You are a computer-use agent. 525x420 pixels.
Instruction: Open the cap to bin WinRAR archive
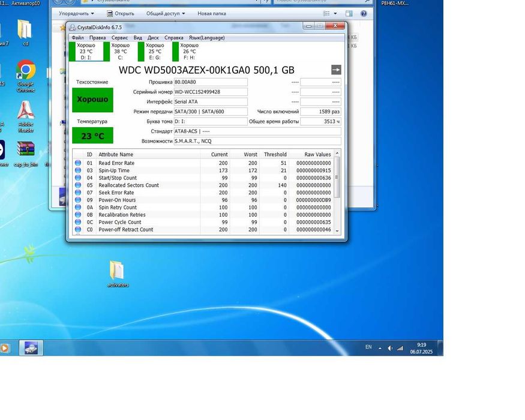26,154
